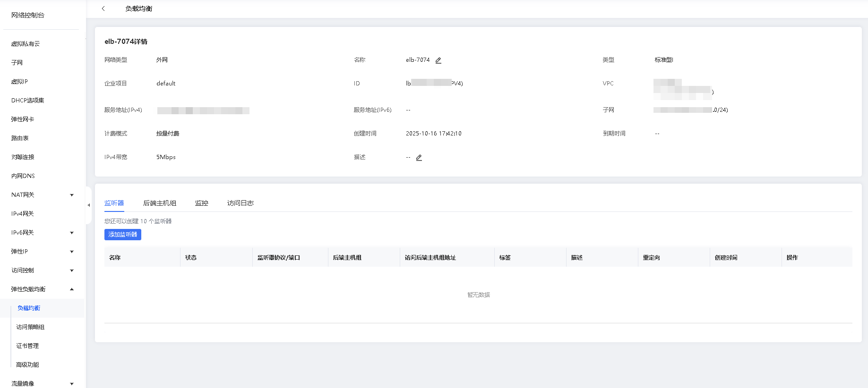Open 对等连接 in the sidebar
868x388 pixels.
[x=23, y=157]
